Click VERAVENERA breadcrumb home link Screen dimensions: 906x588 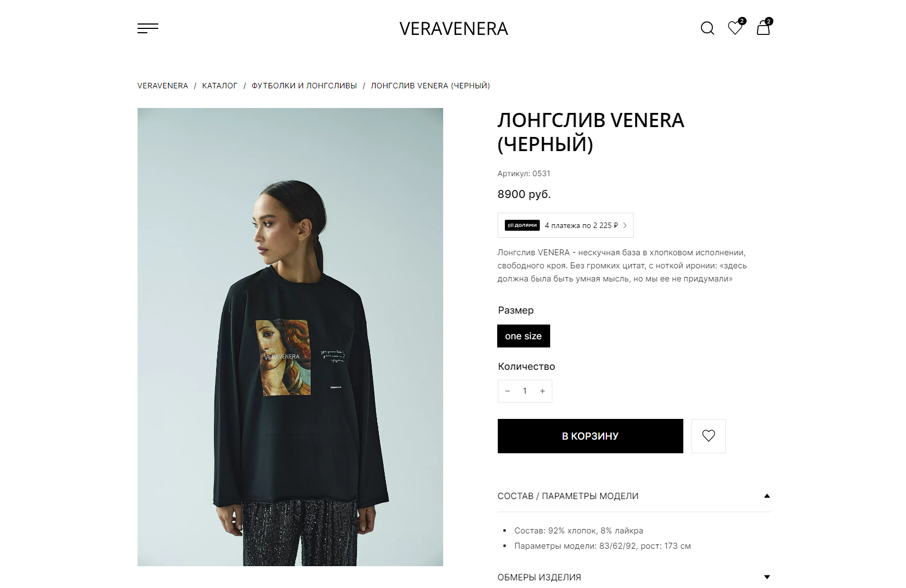coord(163,86)
